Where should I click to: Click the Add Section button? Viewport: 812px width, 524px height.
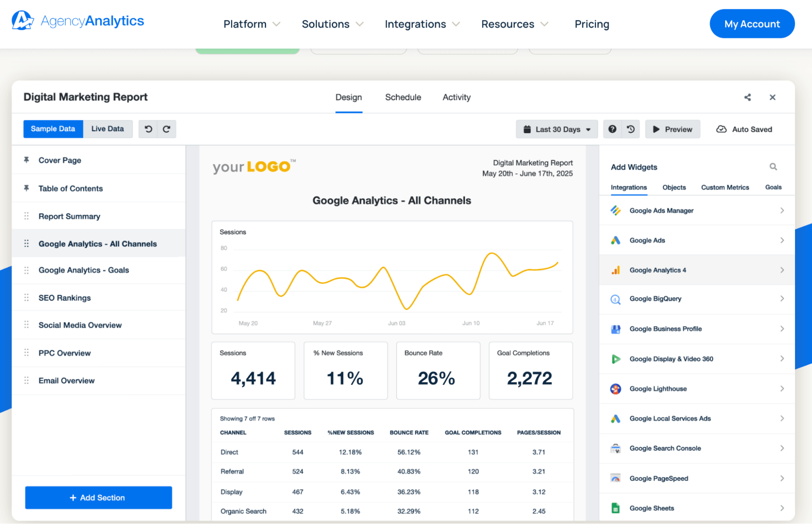coord(98,498)
